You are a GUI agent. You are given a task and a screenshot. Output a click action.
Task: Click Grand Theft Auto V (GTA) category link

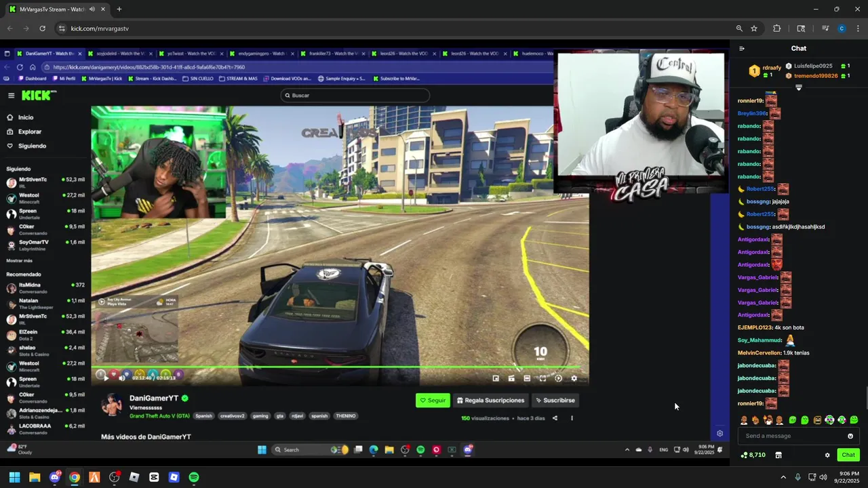click(x=159, y=416)
